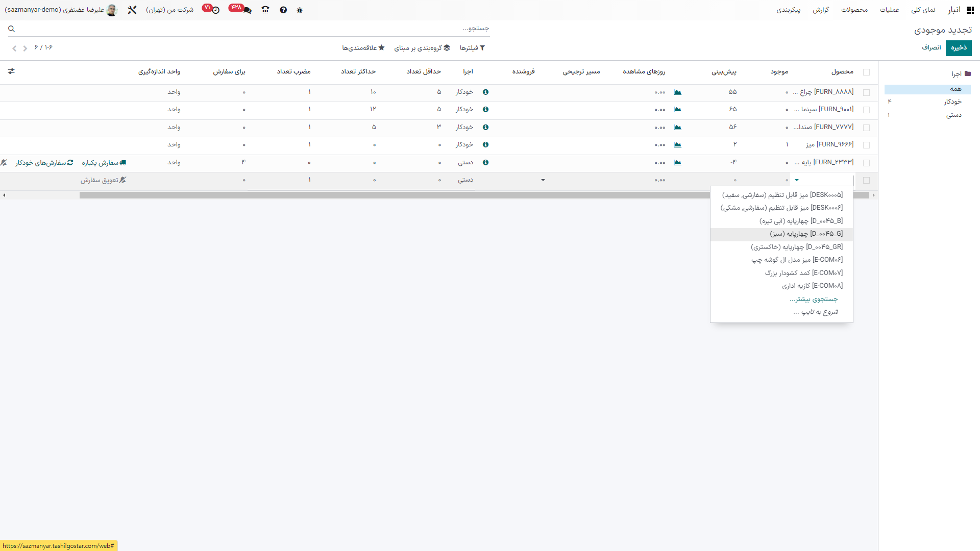This screenshot has height=551, width=980.
Task: Click the جستجوی بیشتر link
Action: [814, 299]
